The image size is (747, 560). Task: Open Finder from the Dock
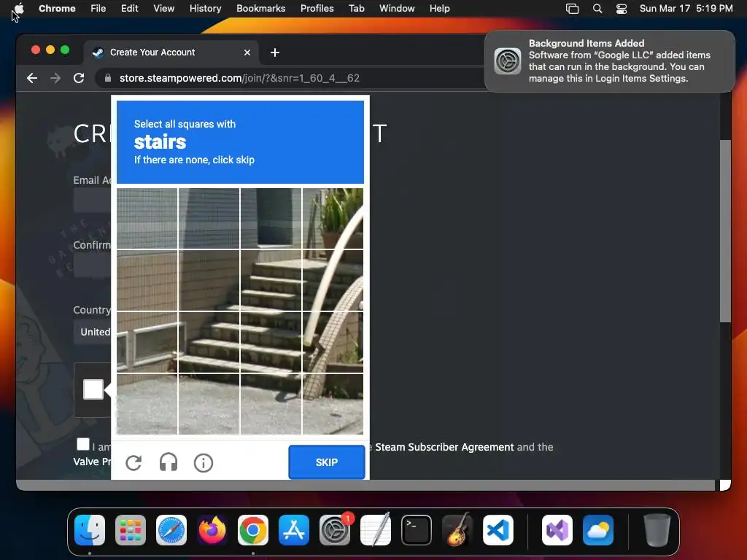tap(90, 530)
